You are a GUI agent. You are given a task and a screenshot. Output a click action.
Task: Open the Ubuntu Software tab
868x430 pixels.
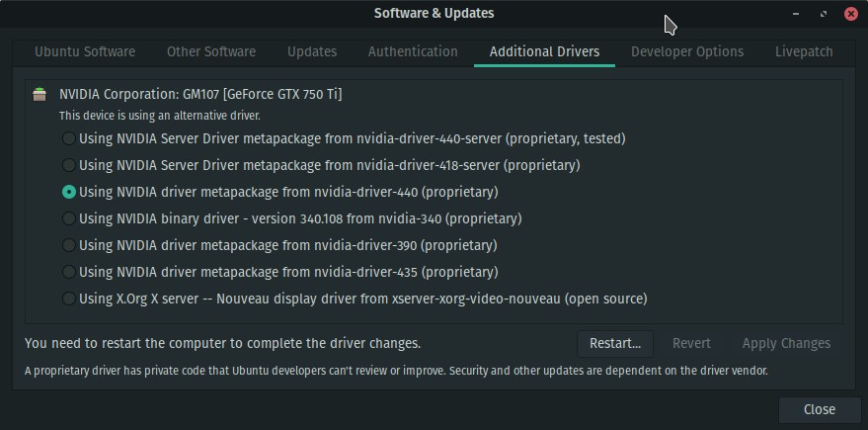85,52
